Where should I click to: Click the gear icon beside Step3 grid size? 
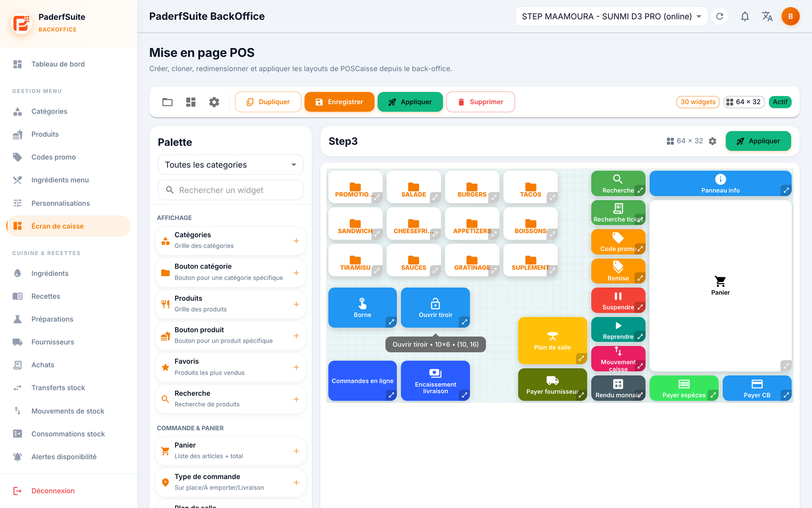coord(713,141)
